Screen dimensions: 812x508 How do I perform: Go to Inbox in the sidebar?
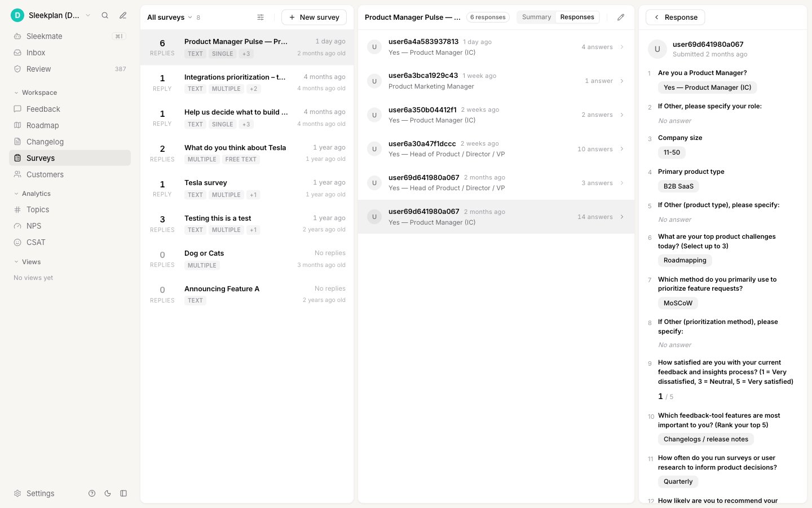point(70,52)
